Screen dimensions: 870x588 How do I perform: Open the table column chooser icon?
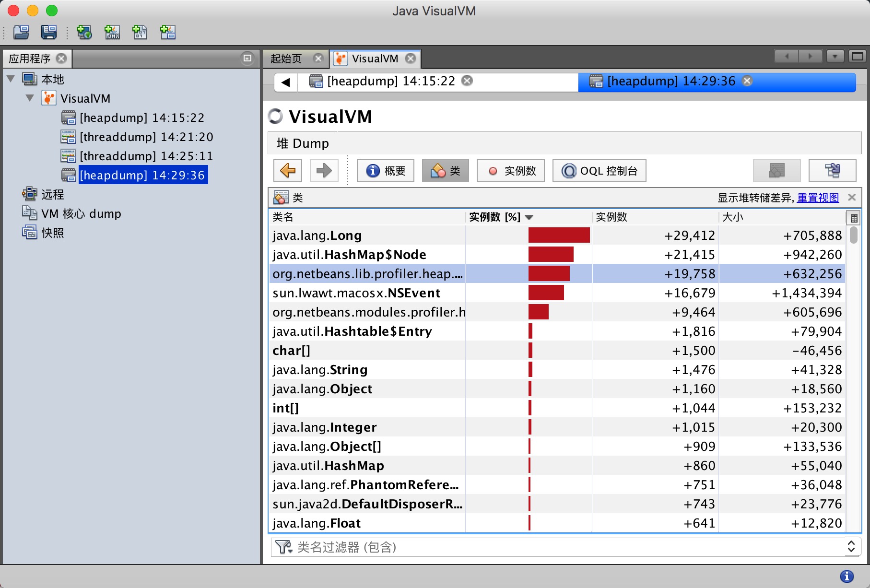pos(854,218)
